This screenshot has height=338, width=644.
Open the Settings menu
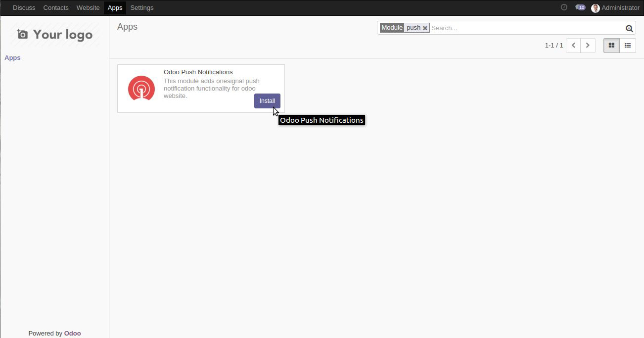point(142,8)
